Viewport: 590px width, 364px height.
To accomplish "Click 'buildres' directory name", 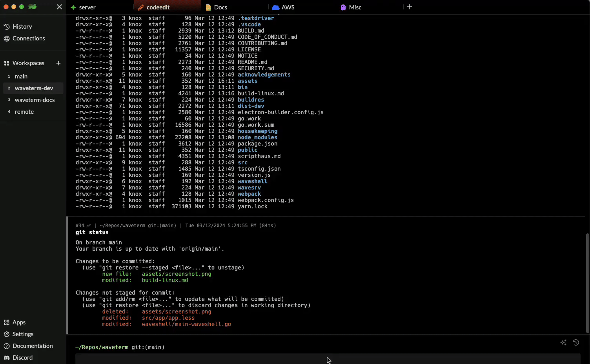I will (251, 100).
